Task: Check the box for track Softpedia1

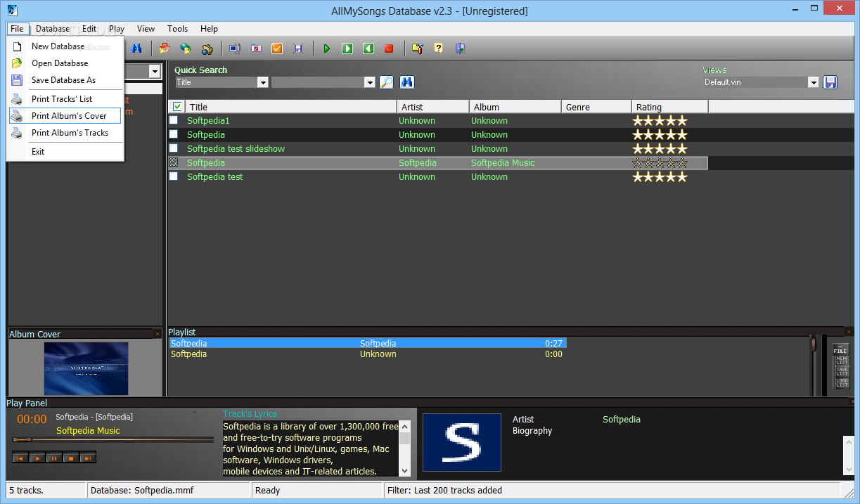Action: [174, 120]
